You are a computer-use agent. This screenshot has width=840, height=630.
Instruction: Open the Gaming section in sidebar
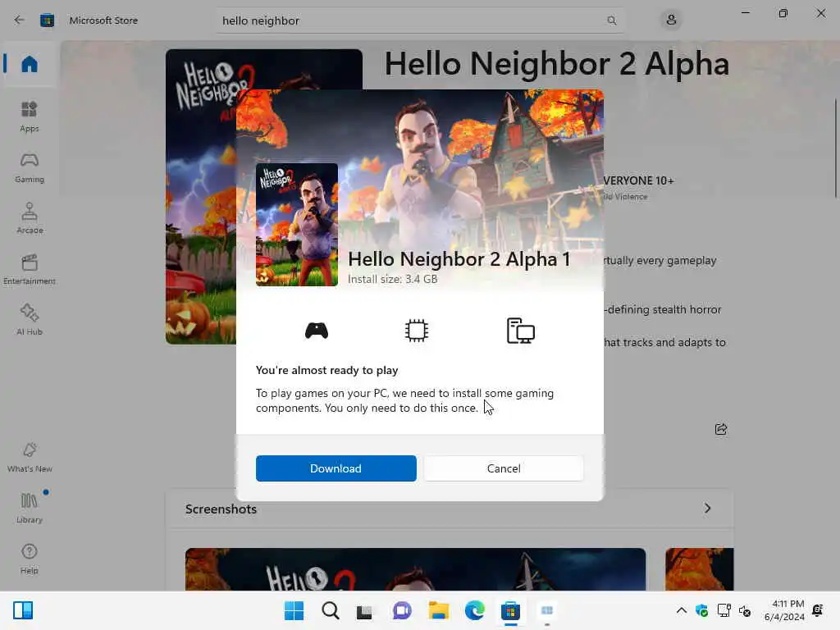click(x=29, y=167)
